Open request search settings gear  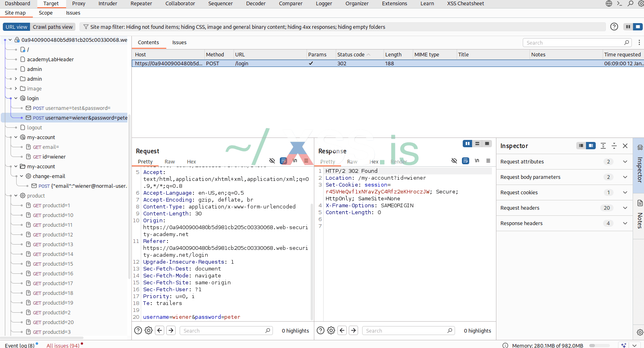149,331
